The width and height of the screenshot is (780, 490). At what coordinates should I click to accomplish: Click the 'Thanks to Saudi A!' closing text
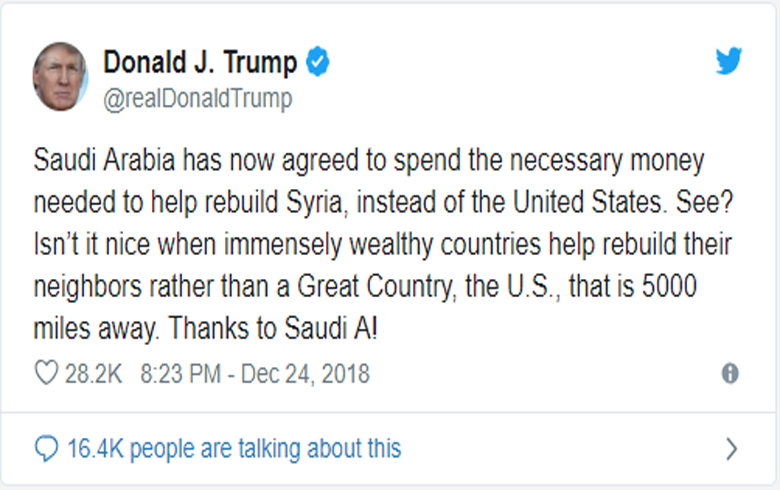click(x=273, y=329)
